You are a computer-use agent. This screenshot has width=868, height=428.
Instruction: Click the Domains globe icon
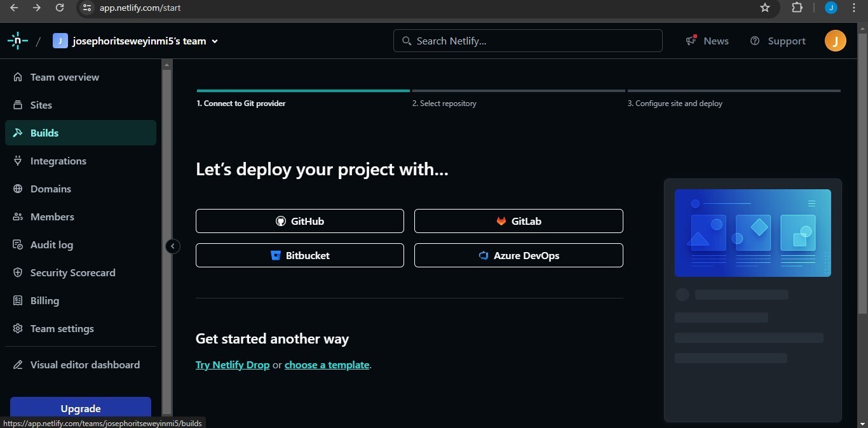tap(18, 189)
